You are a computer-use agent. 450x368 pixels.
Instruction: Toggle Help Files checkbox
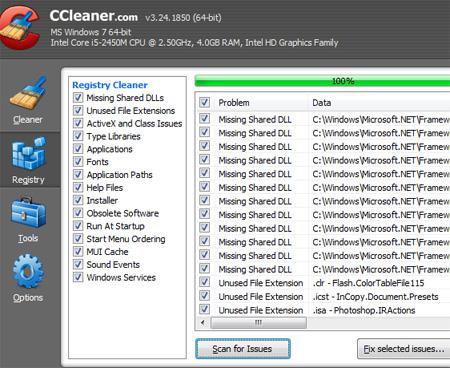[78, 187]
